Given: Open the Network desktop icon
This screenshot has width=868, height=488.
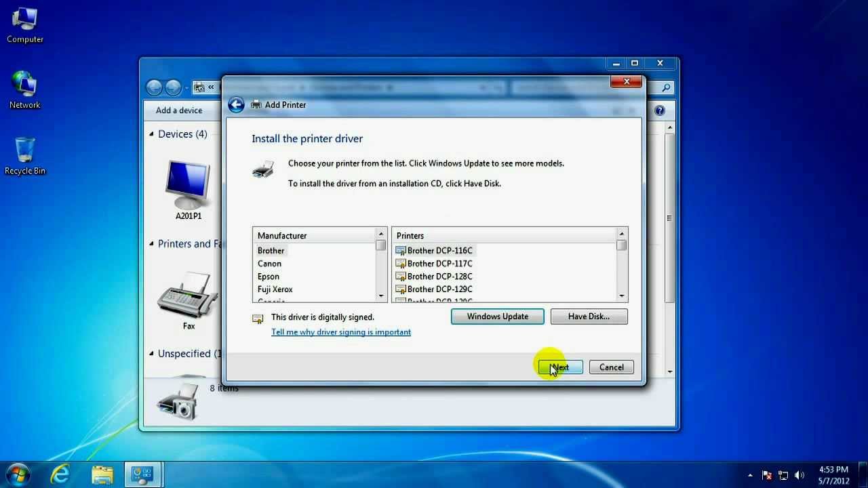Looking at the screenshot, I should coord(25,90).
